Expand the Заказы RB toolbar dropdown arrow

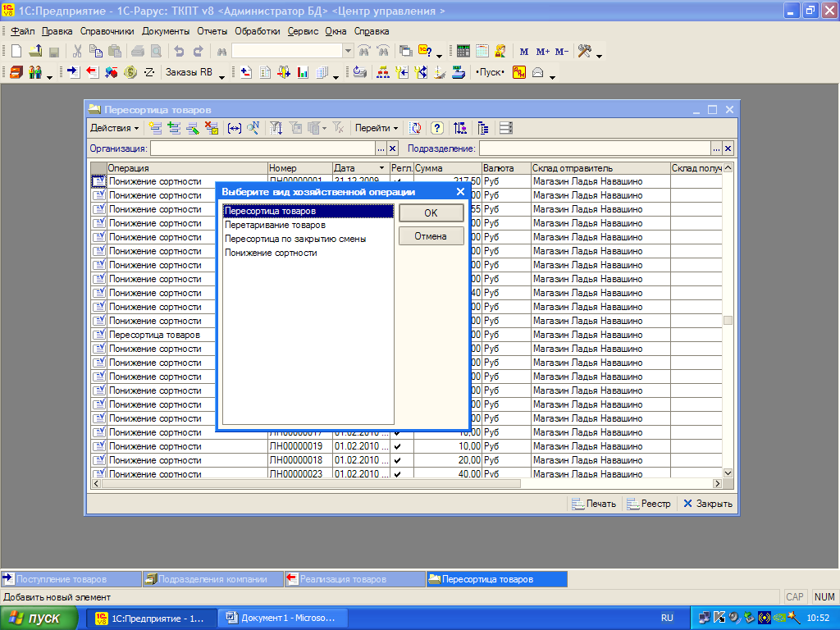tap(221, 77)
